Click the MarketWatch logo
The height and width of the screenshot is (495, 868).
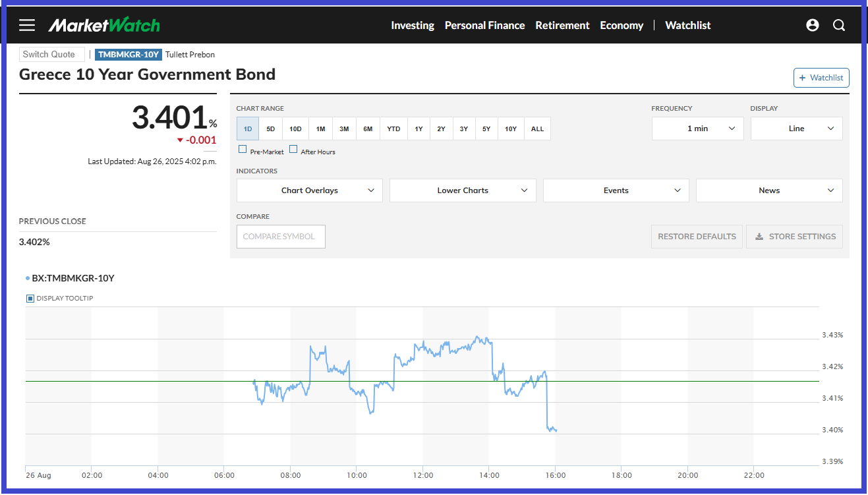[104, 25]
